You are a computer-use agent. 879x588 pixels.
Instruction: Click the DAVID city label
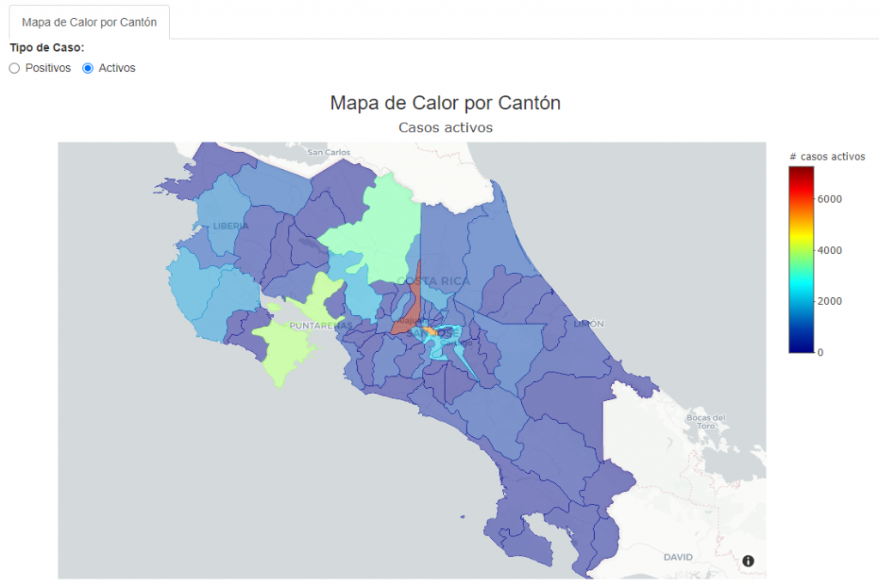pyautogui.click(x=678, y=557)
